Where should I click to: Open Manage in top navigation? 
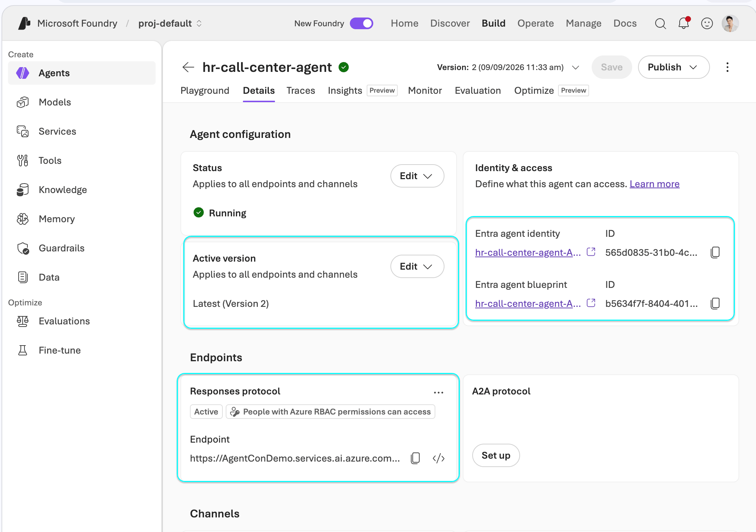(x=584, y=23)
